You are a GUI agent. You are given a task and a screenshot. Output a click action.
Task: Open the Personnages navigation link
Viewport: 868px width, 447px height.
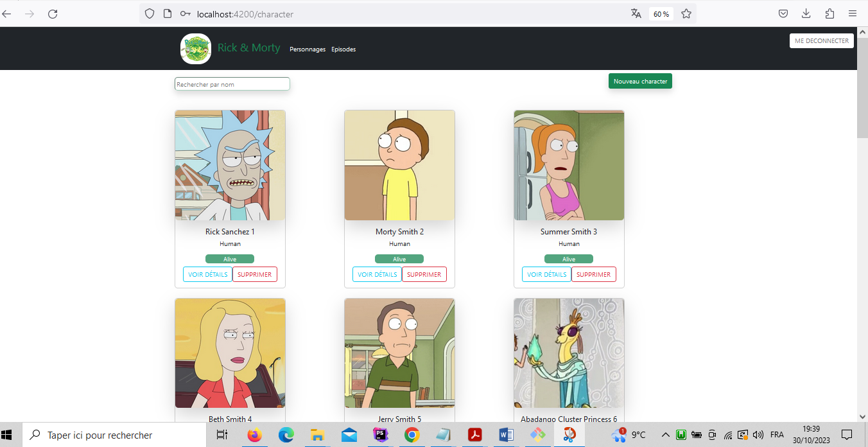[308, 49]
